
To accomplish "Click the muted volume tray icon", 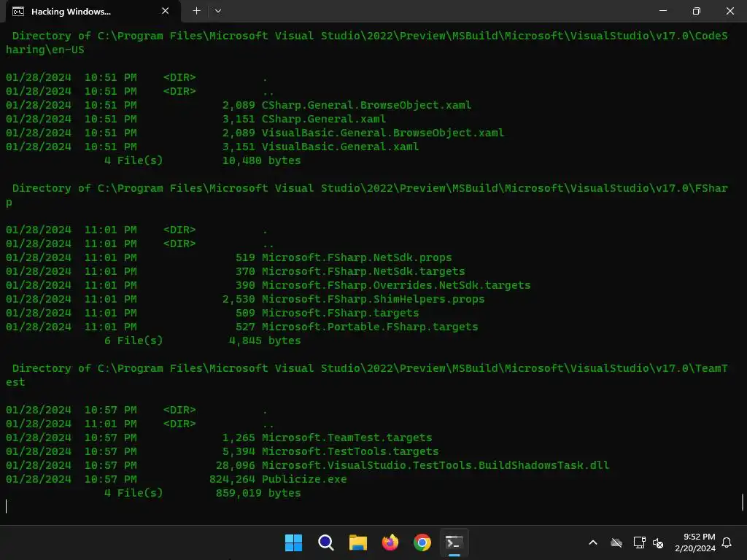I will pos(658,542).
